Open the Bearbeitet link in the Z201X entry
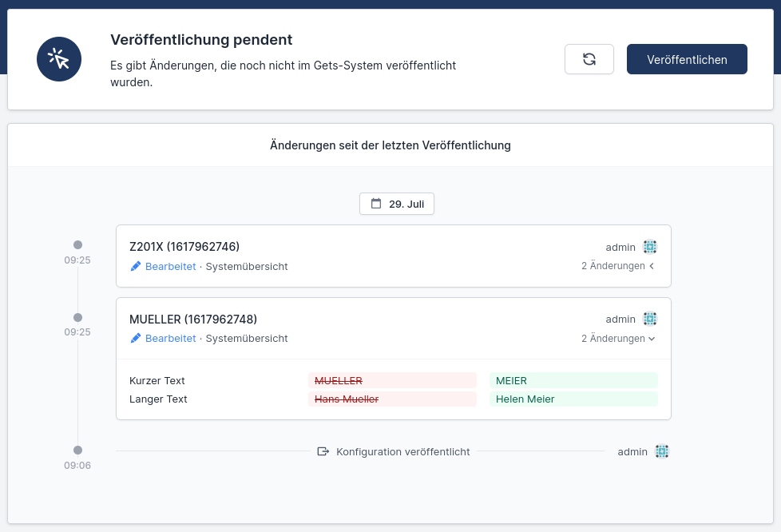 tap(170, 266)
